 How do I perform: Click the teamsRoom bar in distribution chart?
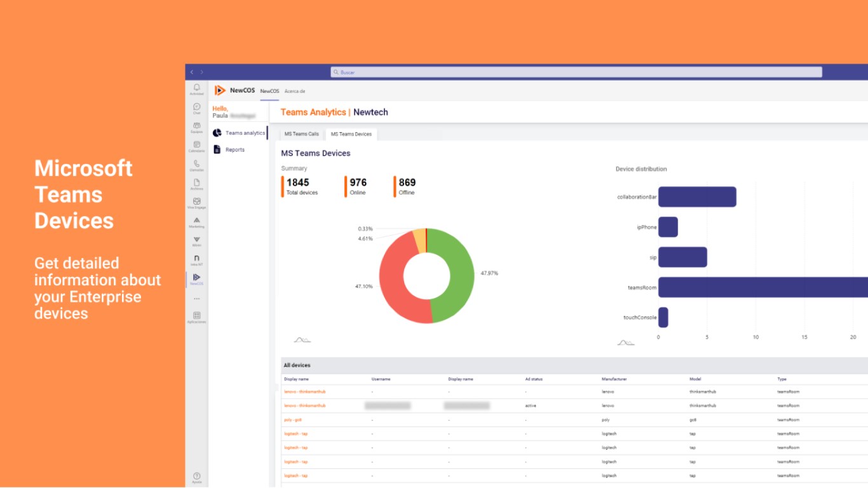(x=763, y=287)
